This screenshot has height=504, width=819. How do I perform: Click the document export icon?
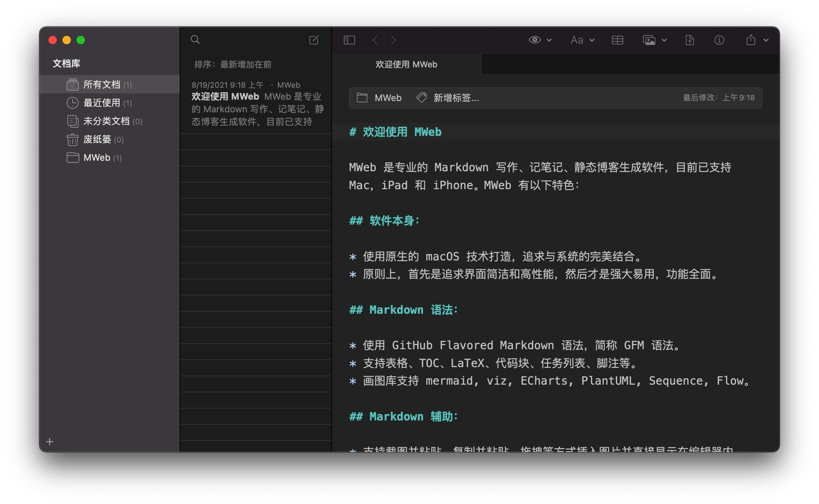point(690,40)
